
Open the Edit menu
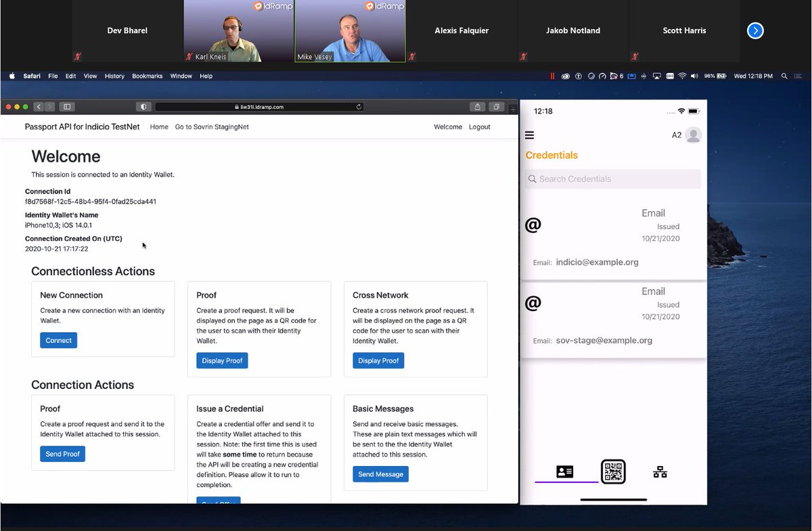[x=70, y=76]
